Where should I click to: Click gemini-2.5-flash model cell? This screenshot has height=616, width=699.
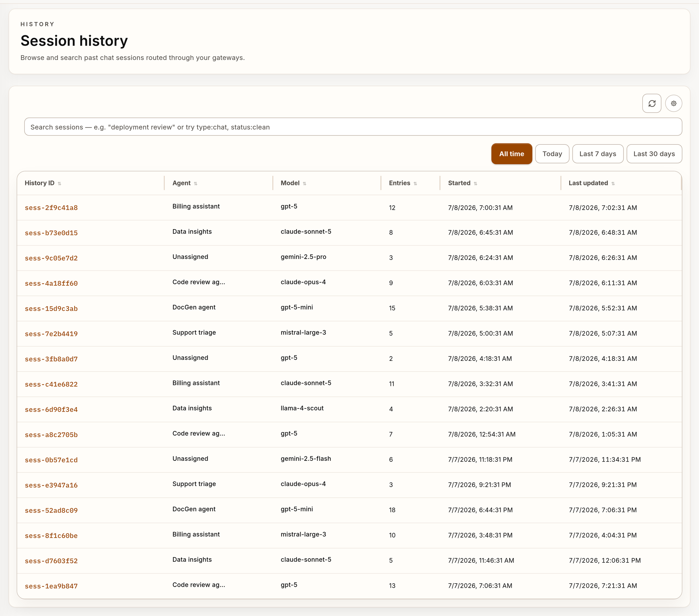pos(306,459)
